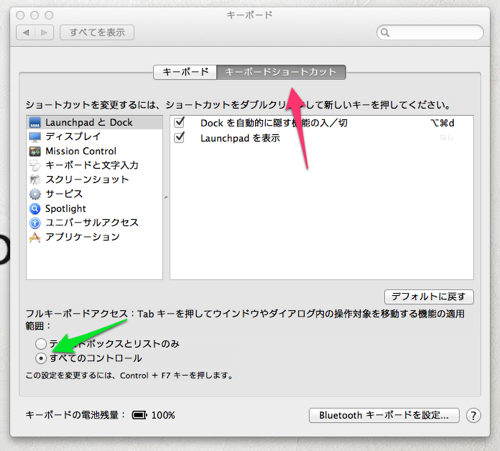The width and height of the screenshot is (500, 451).
Task: Click the Spotlight magnifier icon in list
Action: (35, 209)
